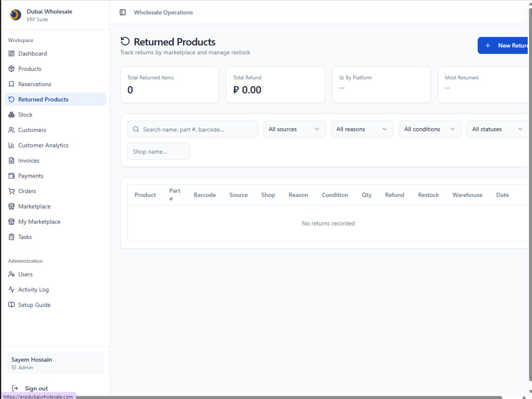
Task: Click the Invoices document icon
Action: tap(12, 161)
